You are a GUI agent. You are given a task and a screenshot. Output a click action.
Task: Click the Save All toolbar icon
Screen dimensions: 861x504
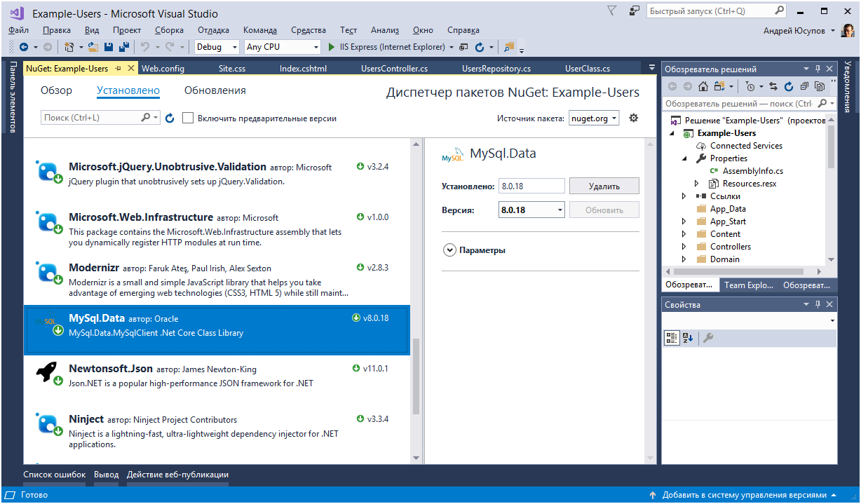(124, 47)
